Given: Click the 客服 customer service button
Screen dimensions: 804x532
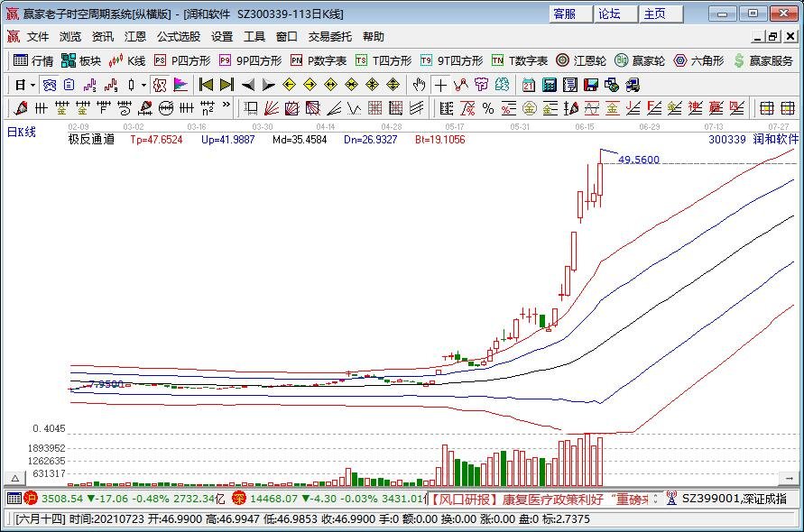Looking at the screenshot, I should [x=570, y=14].
